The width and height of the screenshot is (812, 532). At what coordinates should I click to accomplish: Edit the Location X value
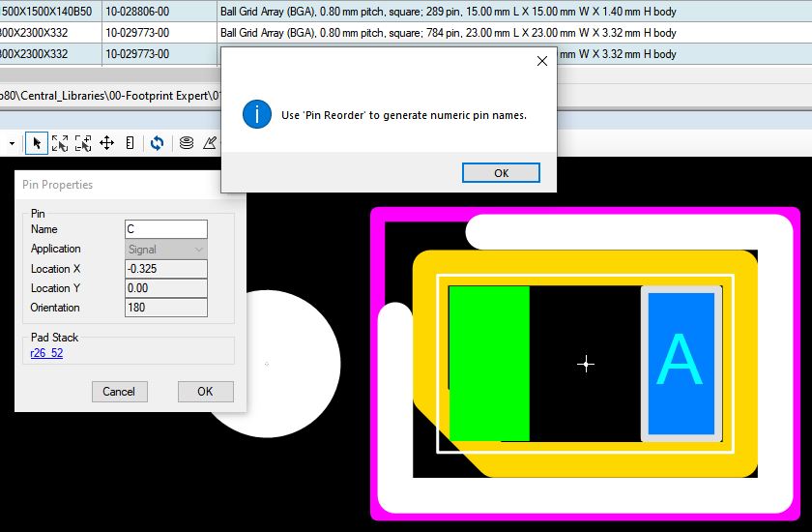pos(165,269)
